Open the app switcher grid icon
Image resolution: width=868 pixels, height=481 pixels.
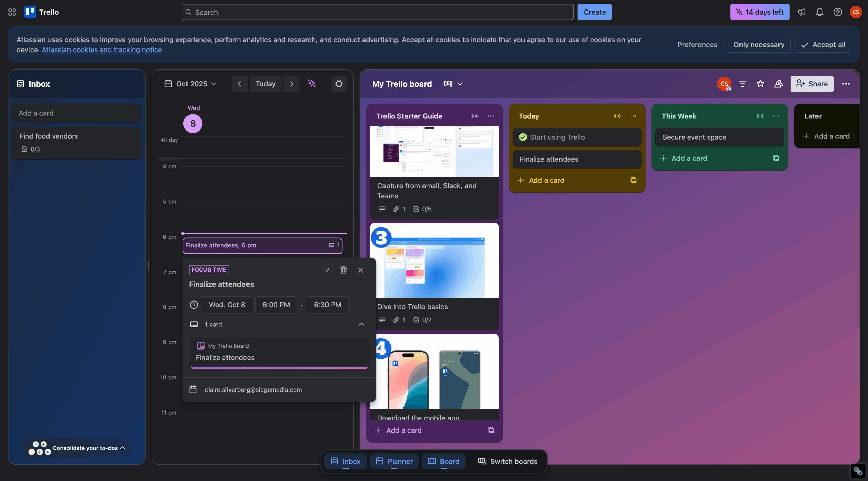12,12
